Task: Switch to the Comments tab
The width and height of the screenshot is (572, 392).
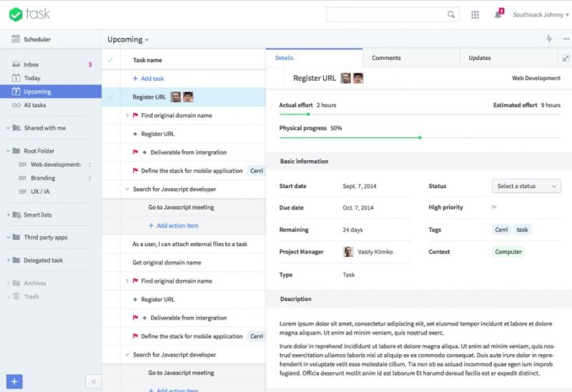Action: pos(386,58)
